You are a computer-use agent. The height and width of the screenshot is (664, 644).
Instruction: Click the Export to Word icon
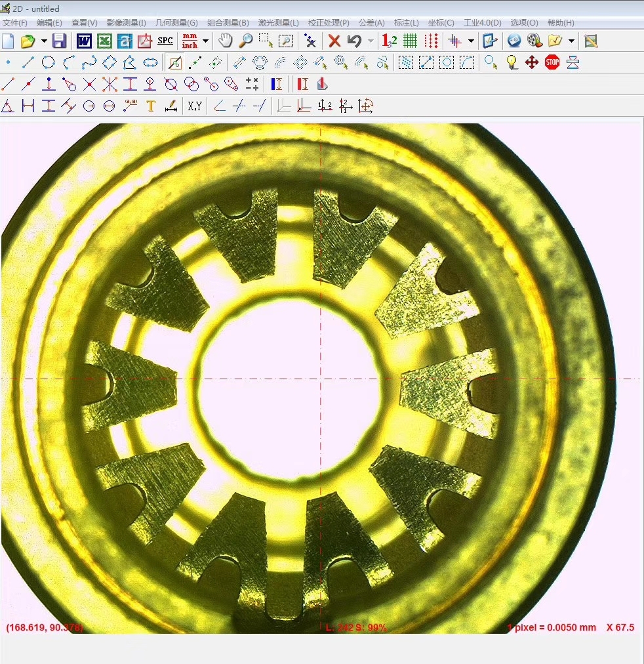tap(84, 41)
